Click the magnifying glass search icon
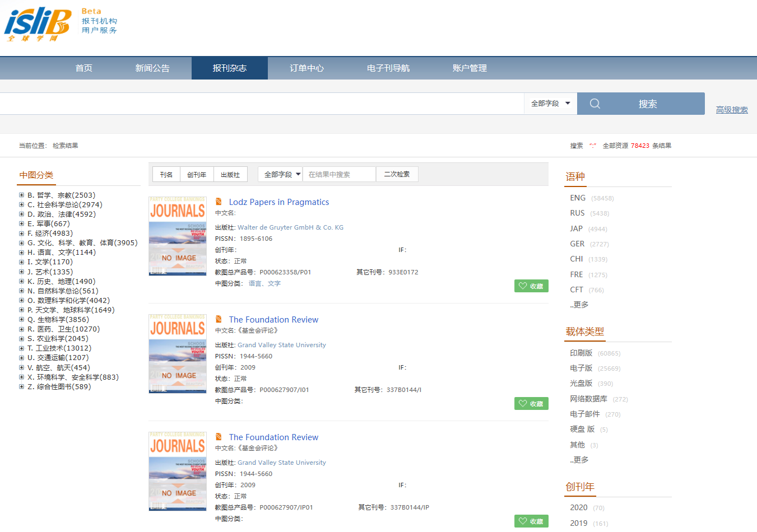Viewport: 757px width, 532px height. [x=595, y=104]
